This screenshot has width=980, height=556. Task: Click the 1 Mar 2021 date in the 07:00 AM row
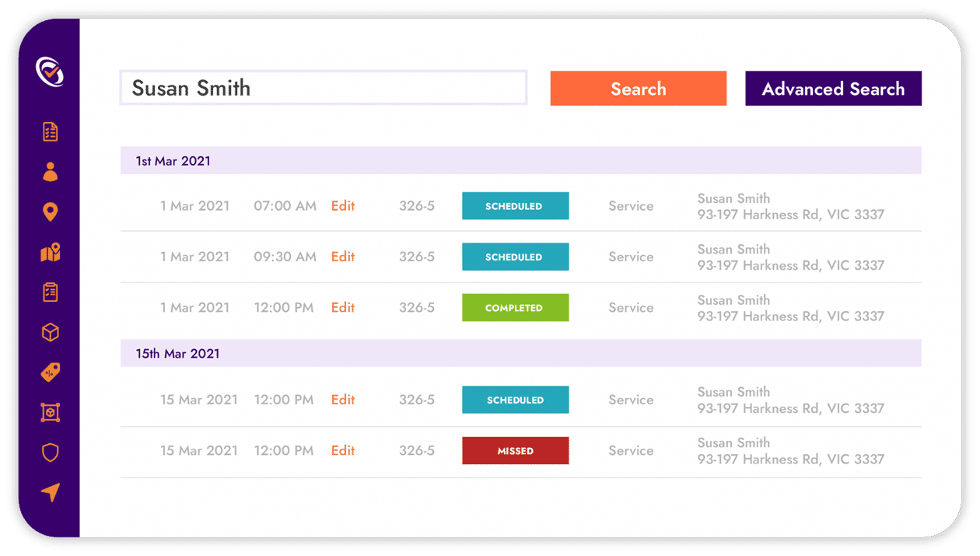[x=194, y=206]
